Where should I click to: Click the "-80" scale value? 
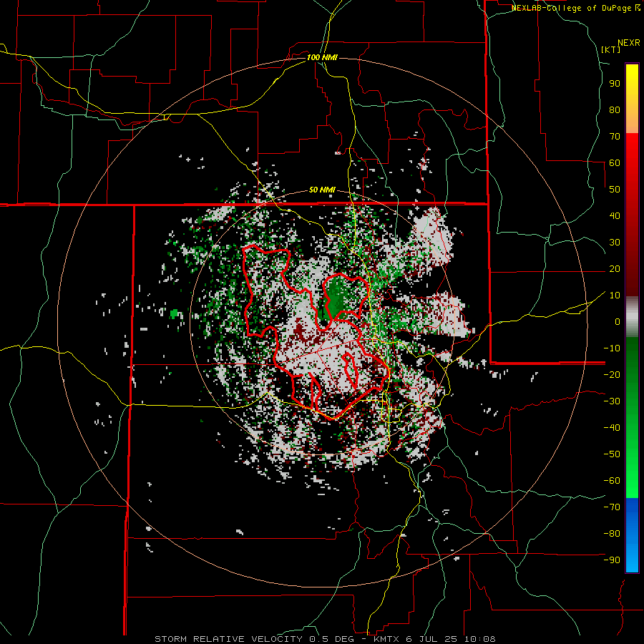(x=612, y=534)
